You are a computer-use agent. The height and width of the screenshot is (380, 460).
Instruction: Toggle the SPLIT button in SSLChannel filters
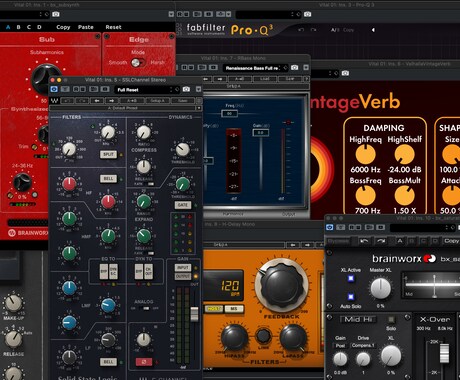[108, 154]
